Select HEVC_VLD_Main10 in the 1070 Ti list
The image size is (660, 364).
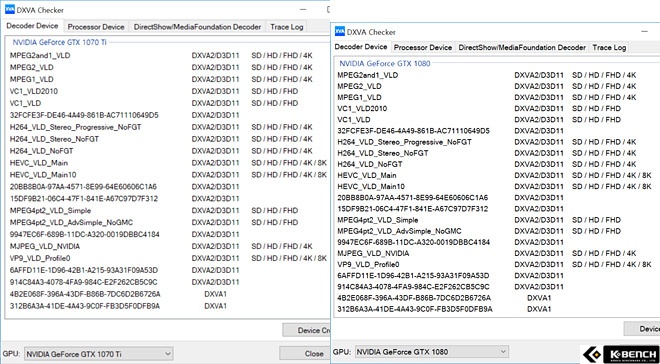[x=168, y=175]
